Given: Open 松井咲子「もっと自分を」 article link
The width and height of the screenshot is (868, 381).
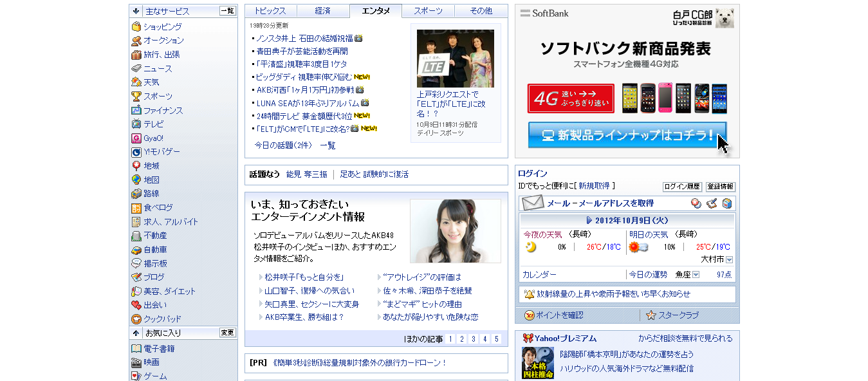Looking at the screenshot, I should (304, 277).
